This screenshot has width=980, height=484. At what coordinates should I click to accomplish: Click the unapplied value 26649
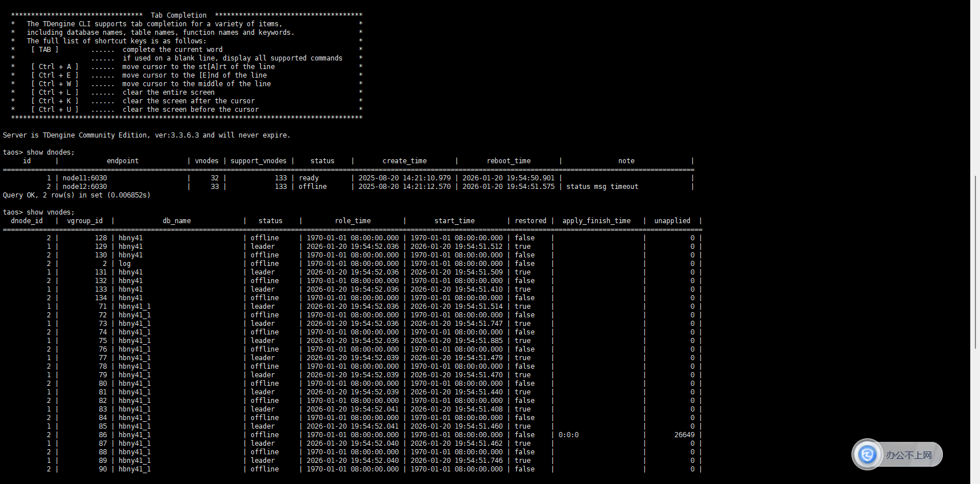coord(684,435)
